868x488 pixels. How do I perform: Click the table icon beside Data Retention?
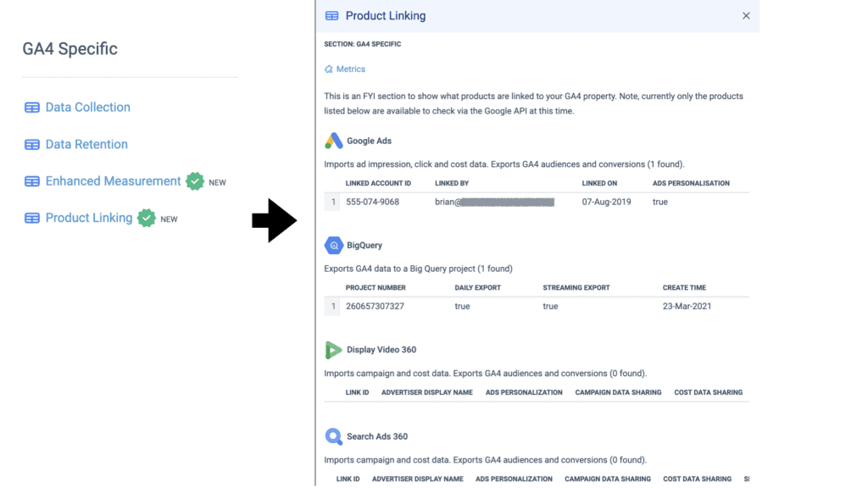tap(32, 144)
